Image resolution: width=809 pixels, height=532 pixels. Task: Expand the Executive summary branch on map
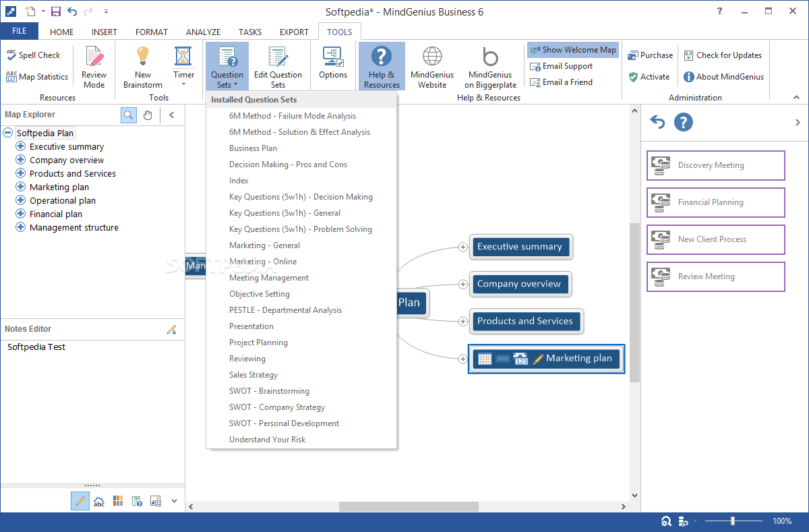(462, 247)
